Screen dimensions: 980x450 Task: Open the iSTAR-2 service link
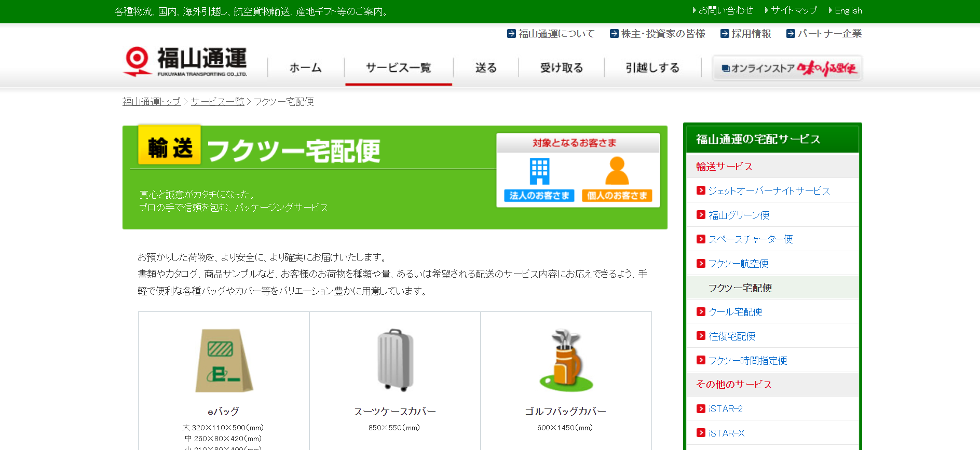pyautogui.click(x=725, y=409)
